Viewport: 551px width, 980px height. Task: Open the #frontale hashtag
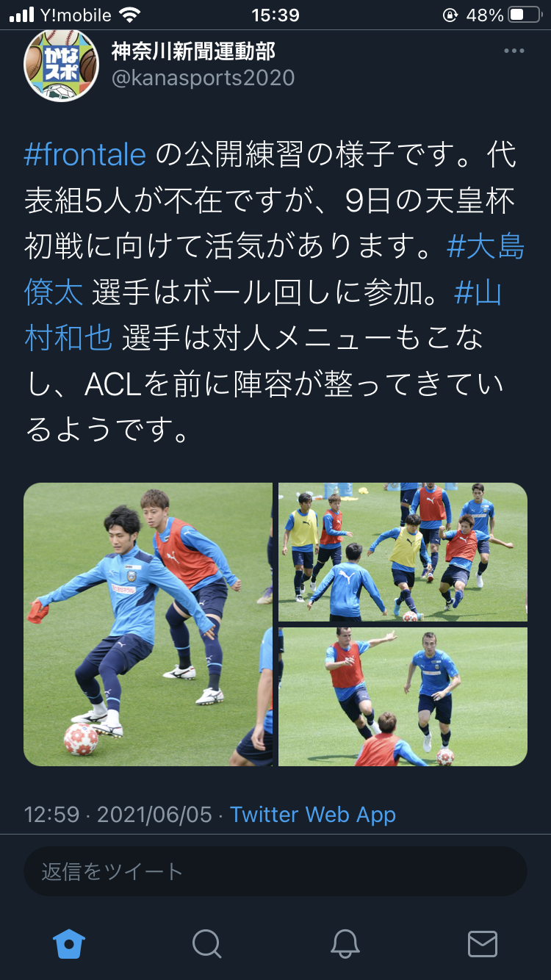(x=86, y=155)
